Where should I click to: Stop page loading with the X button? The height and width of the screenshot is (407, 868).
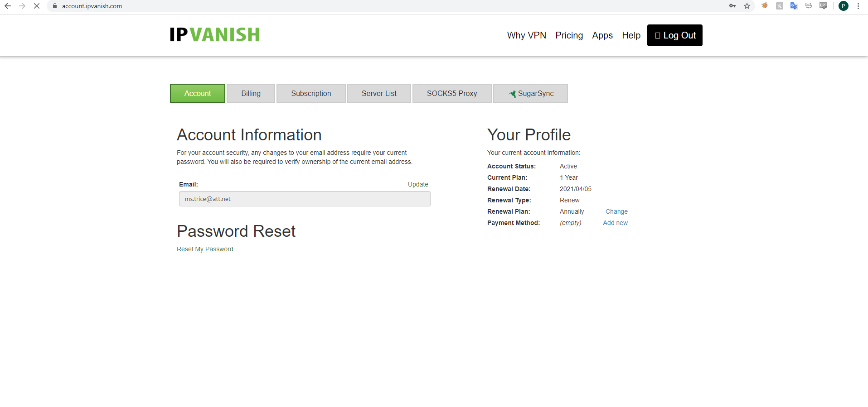pos(37,6)
